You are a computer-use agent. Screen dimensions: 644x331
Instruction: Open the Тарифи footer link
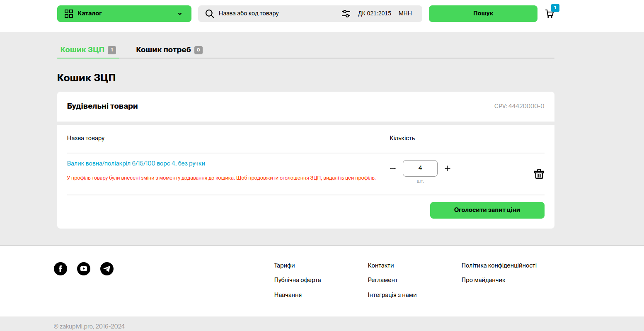284,265
